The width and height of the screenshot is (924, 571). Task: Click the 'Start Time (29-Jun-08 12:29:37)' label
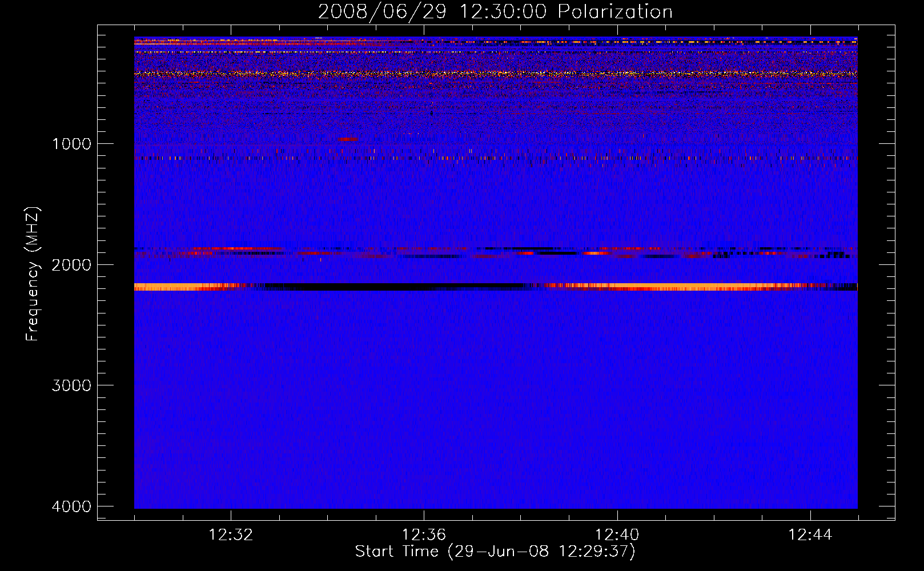[495, 552]
